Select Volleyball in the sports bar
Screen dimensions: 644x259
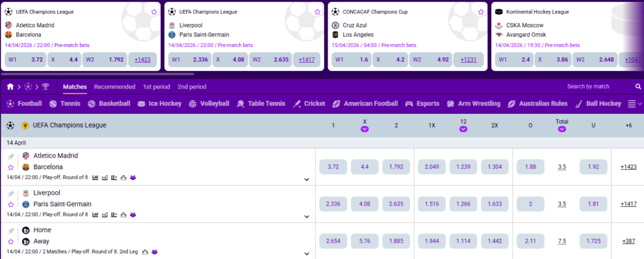(209, 104)
